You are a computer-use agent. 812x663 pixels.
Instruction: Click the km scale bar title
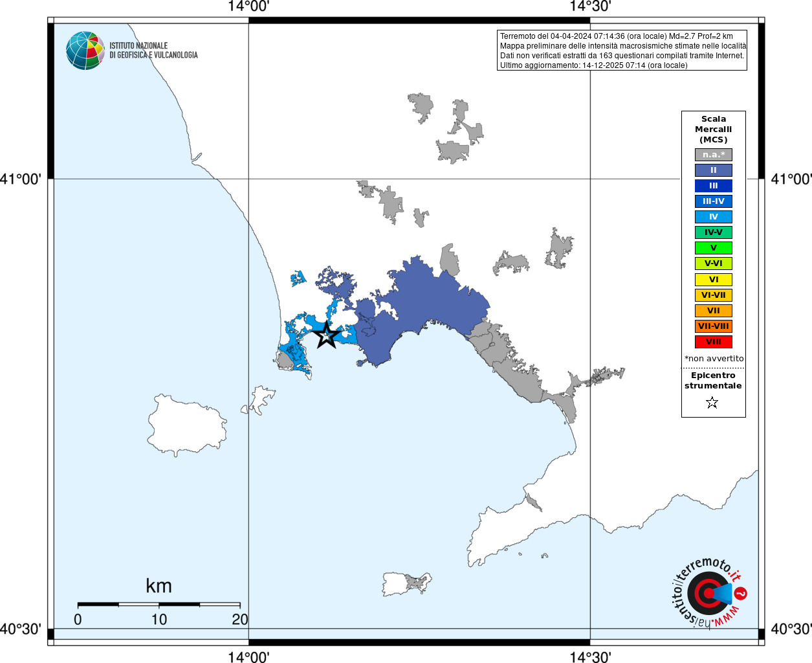point(159,586)
